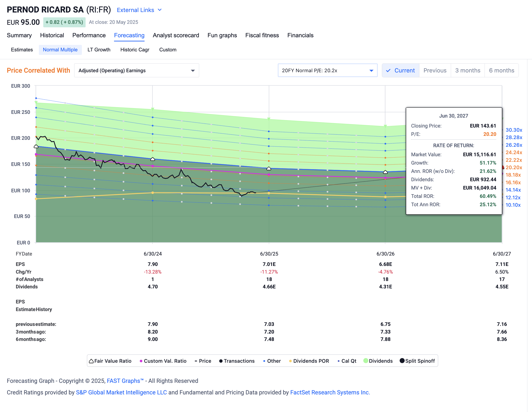Image resolution: width=532 pixels, height=412 pixels.
Task: Select the Other legend dot marker
Action: (x=265, y=361)
